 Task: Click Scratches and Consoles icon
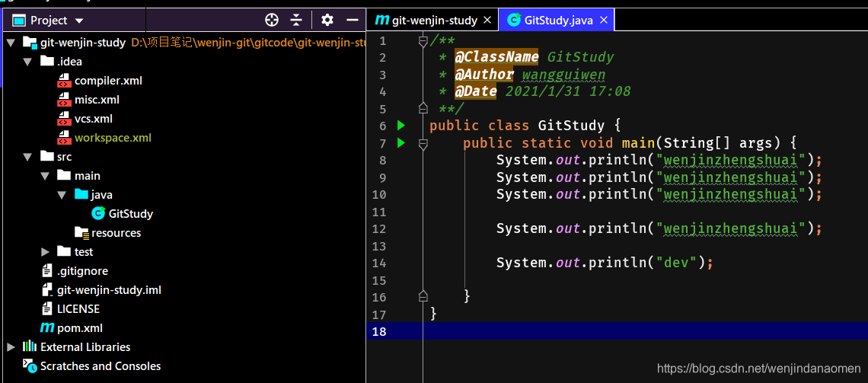coord(30,365)
